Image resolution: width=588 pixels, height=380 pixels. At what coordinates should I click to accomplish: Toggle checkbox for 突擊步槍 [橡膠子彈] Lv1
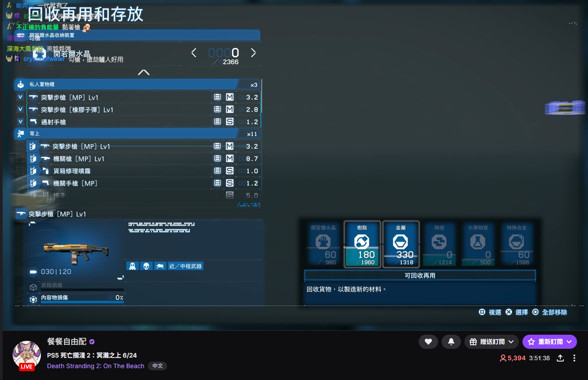pos(20,109)
